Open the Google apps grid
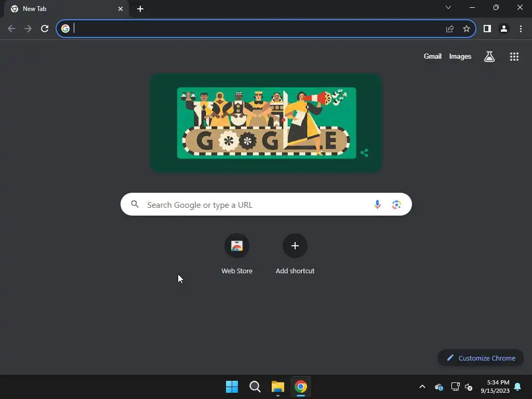This screenshot has height=399, width=532. click(x=514, y=57)
